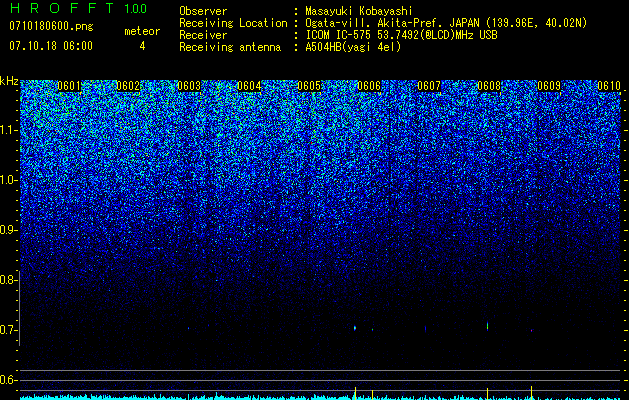Image resolution: width=629 pixels, height=400 pixels.
Task: Click the file name 0710180600.png
Action: [51, 26]
